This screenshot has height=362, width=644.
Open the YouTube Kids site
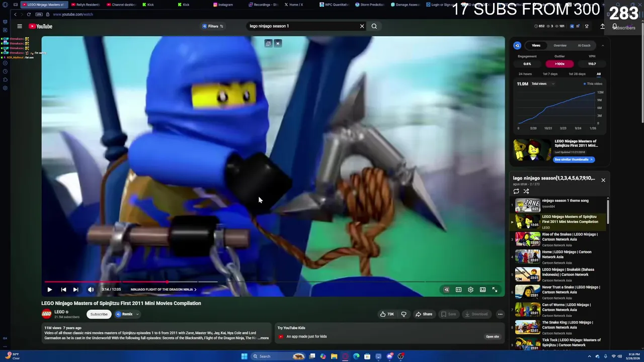point(492,336)
